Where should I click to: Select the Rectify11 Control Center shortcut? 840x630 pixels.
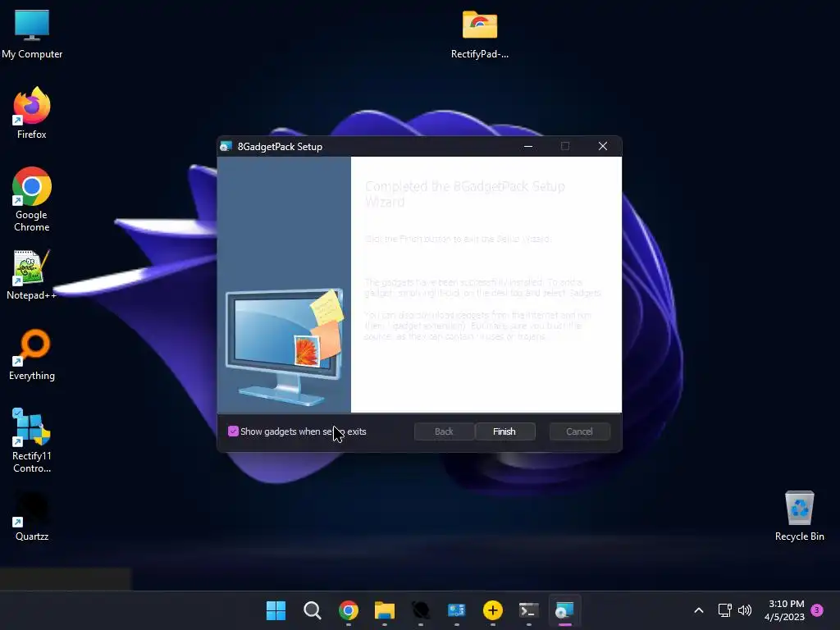32,441
